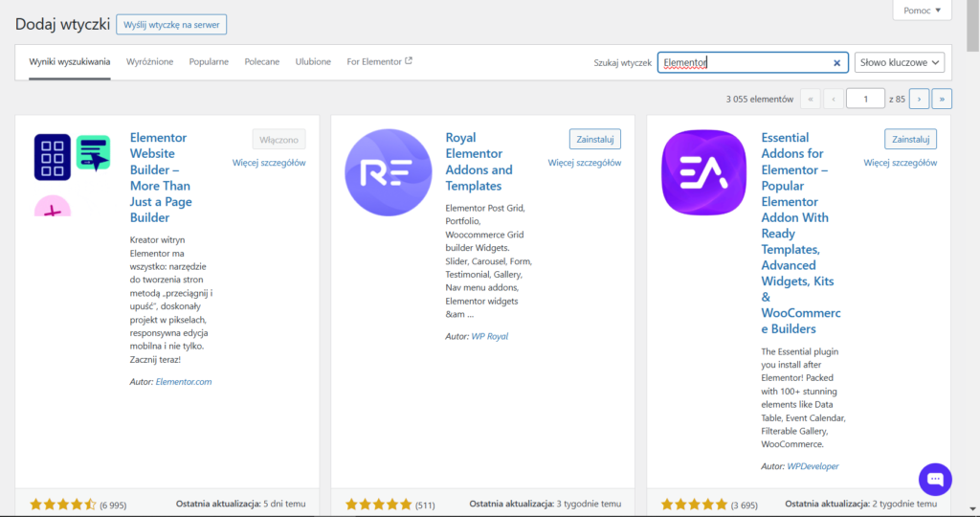980x517 pixels.
Task: Clear the plugin search field
Action: click(x=836, y=62)
